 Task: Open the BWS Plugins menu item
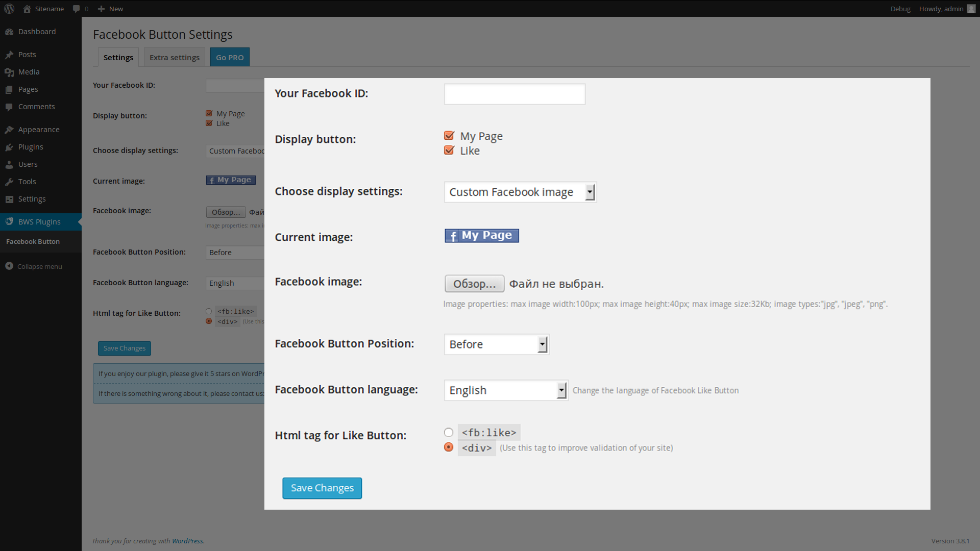41,221
